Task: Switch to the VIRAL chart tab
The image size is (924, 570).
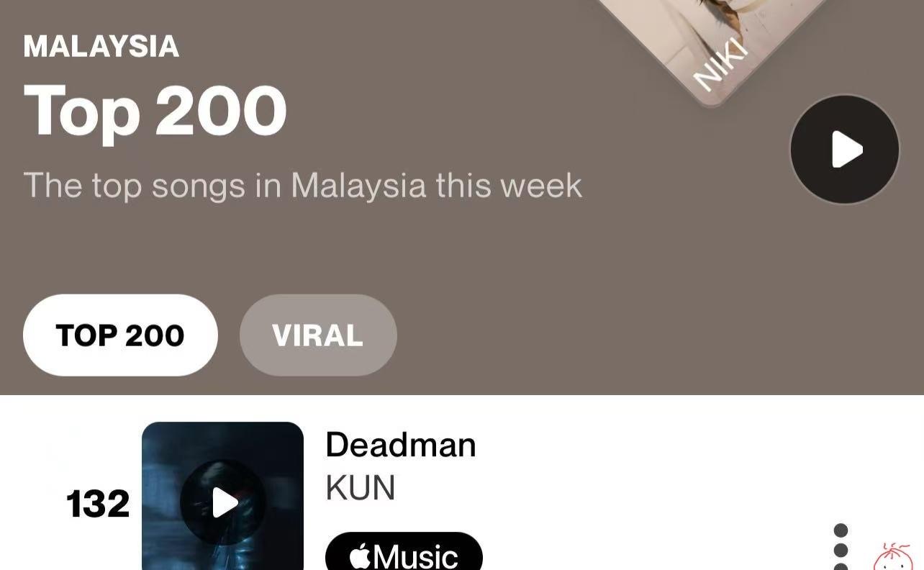Action: 318,335
